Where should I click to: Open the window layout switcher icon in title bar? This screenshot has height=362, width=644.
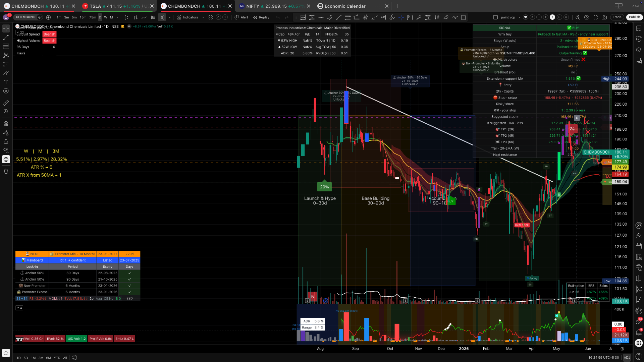click(619, 6)
